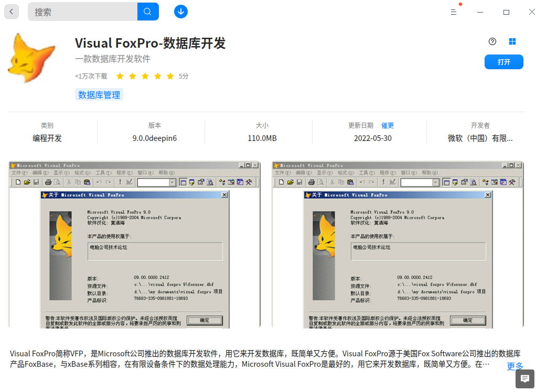The height and width of the screenshot is (392, 536).
Task: Click the 大小 label
Action: (x=262, y=125)
